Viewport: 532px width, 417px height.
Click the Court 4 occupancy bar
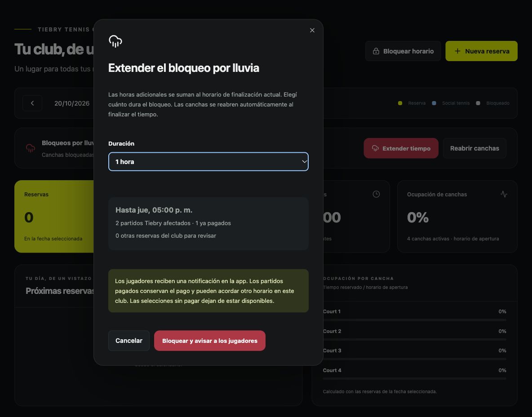click(x=415, y=379)
